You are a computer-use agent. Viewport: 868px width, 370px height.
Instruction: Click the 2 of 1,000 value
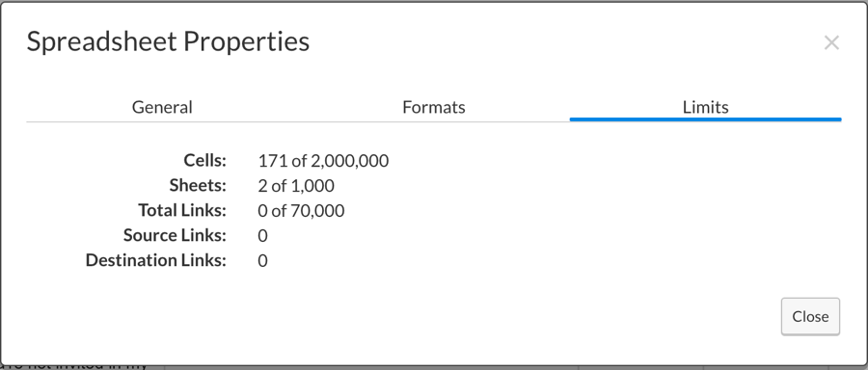(x=296, y=186)
